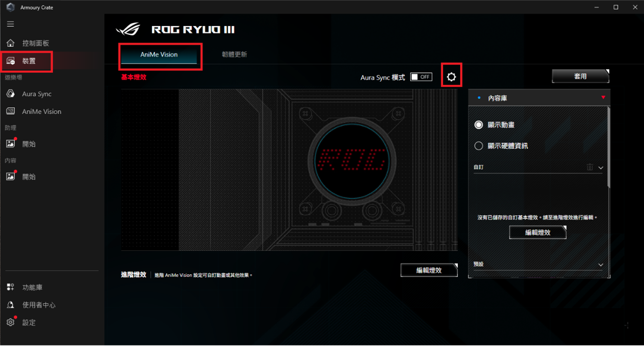644x347 pixels.
Task: Open 功能庫 in the sidebar
Action: coord(25,287)
